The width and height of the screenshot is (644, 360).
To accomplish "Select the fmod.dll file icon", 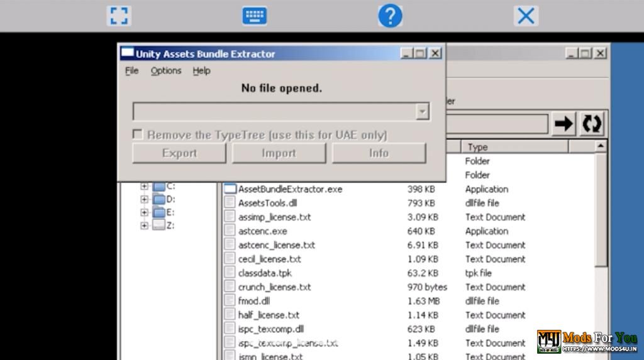I will point(230,300).
